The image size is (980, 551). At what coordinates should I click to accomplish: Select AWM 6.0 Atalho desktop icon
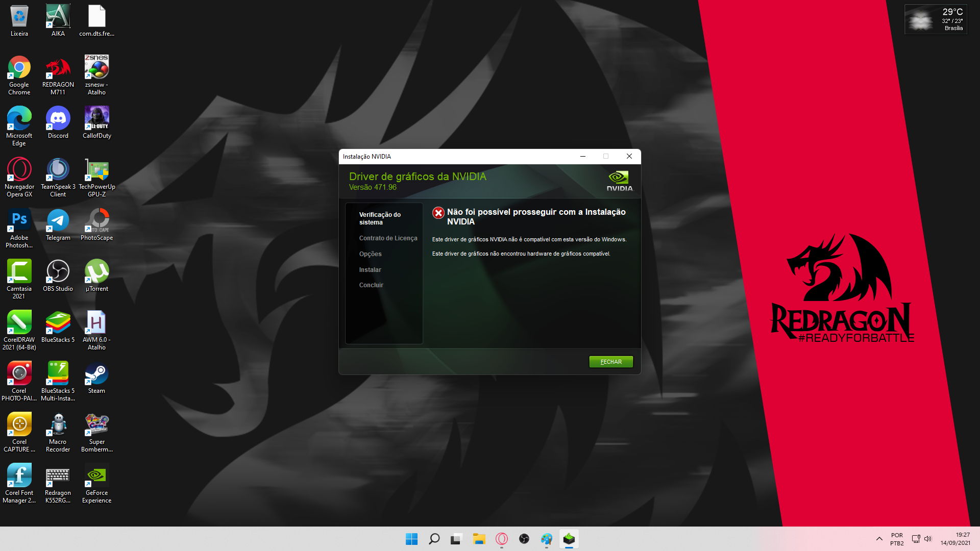click(x=97, y=331)
